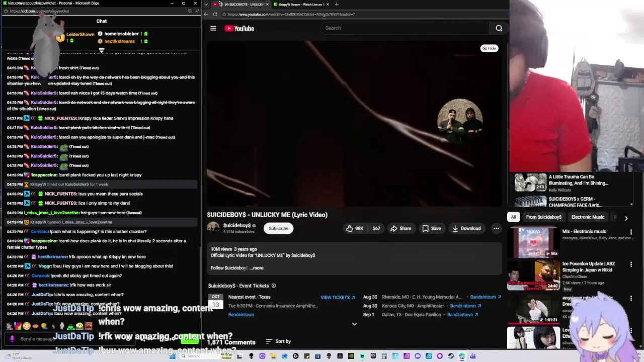
Task: Expand the event tickets list chevron
Action: pyautogui.click(x=354, y=324)
